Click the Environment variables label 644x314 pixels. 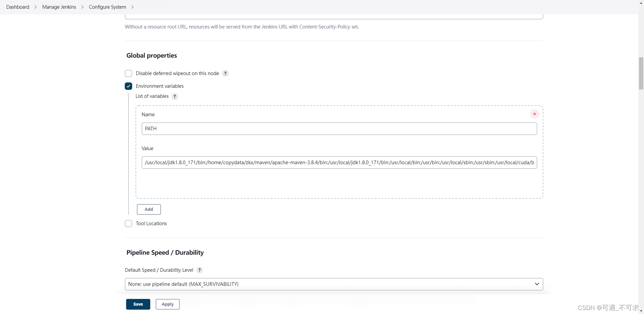point(160,86)
